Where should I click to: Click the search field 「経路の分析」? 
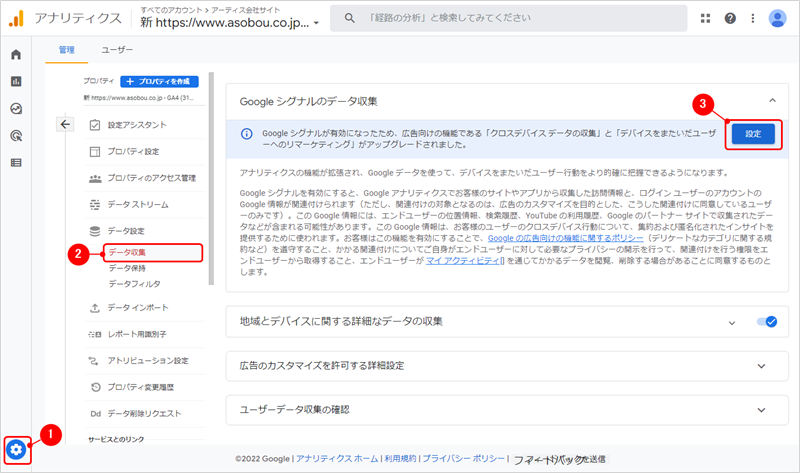tap(508, 18)
